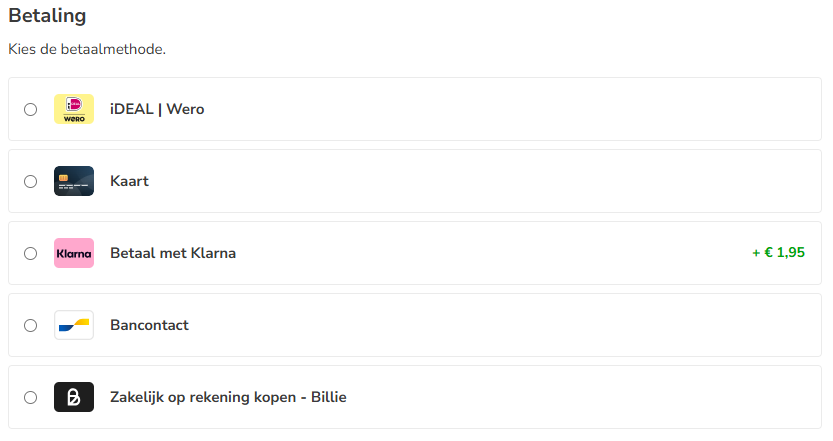
Task: Click the black Billie logo icon
Action: pyautogui.click(x=74, y=397)
